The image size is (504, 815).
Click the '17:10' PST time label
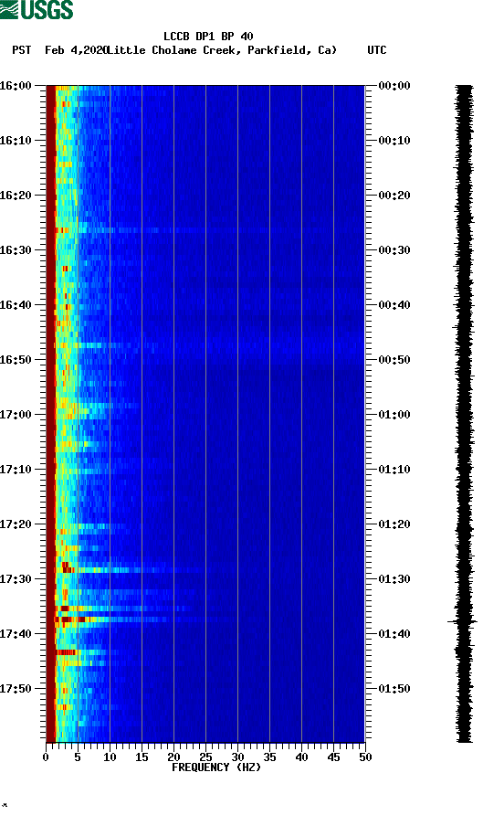pos(16,470)
